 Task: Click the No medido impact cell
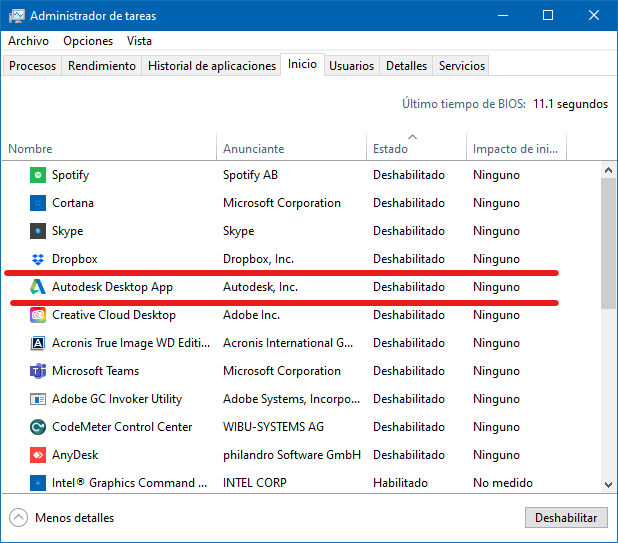[x=503, y=483]
